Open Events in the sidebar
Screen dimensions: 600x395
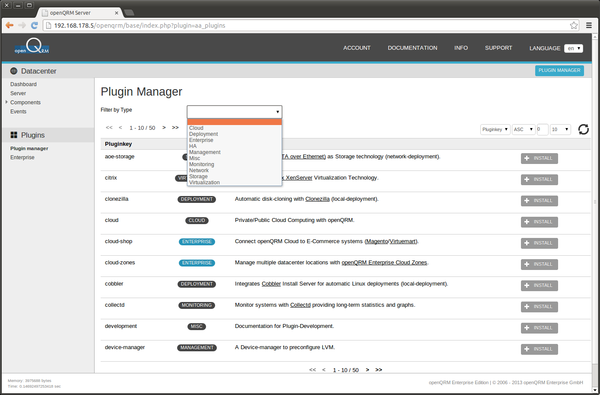(x=18, y=112)
